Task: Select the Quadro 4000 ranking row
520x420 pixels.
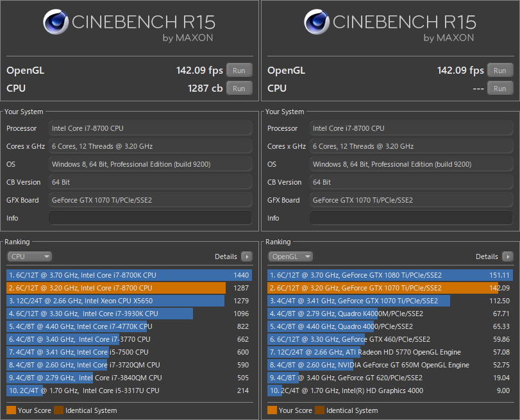Action: click(x=390, y=326)
